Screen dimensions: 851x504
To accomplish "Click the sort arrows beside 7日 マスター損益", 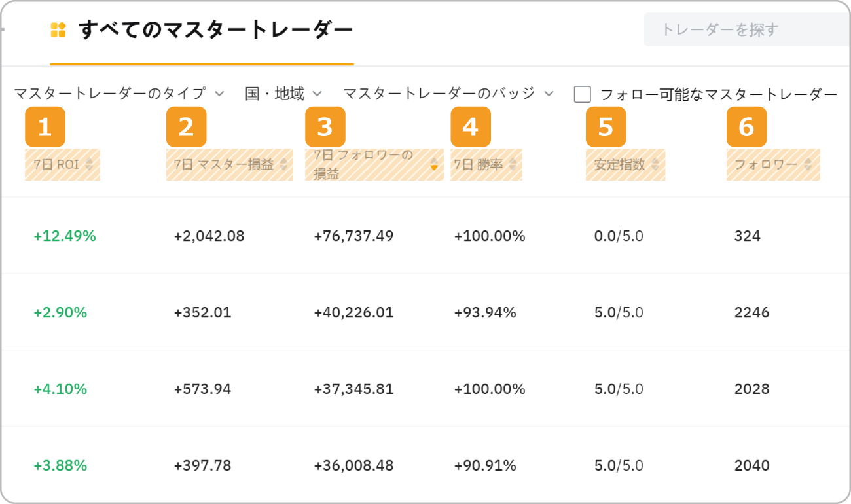I will [283, 164].
